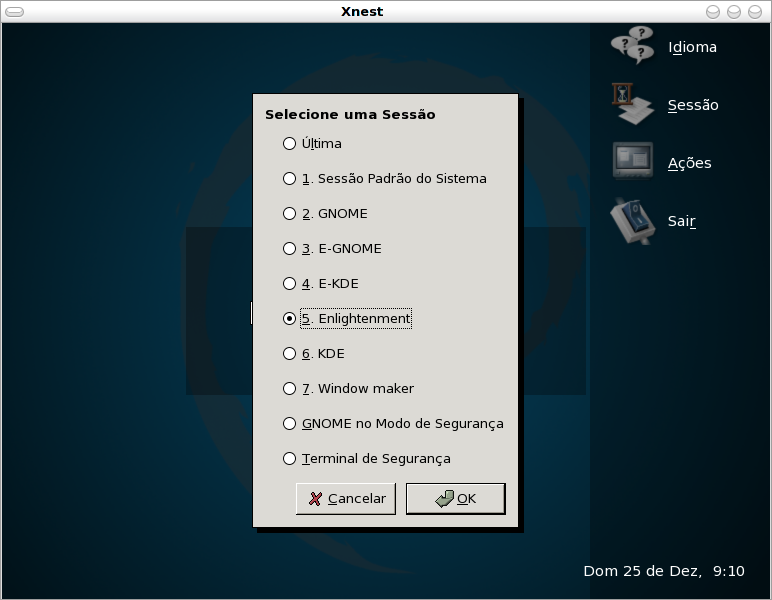Screen dimensions: 772x600
Task: Minimize the Xnest window
Action: [712, 12]
